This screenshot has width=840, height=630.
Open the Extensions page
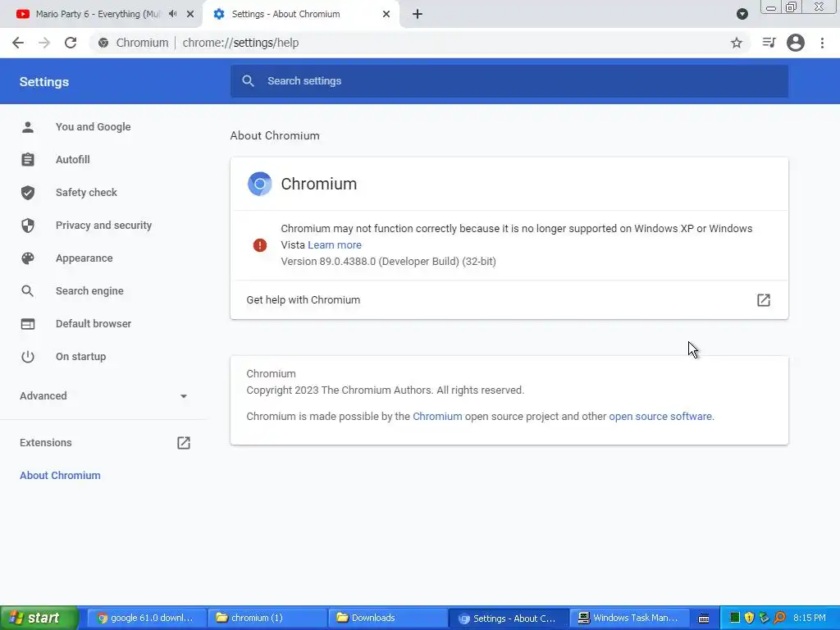click(x=46, y=443)
